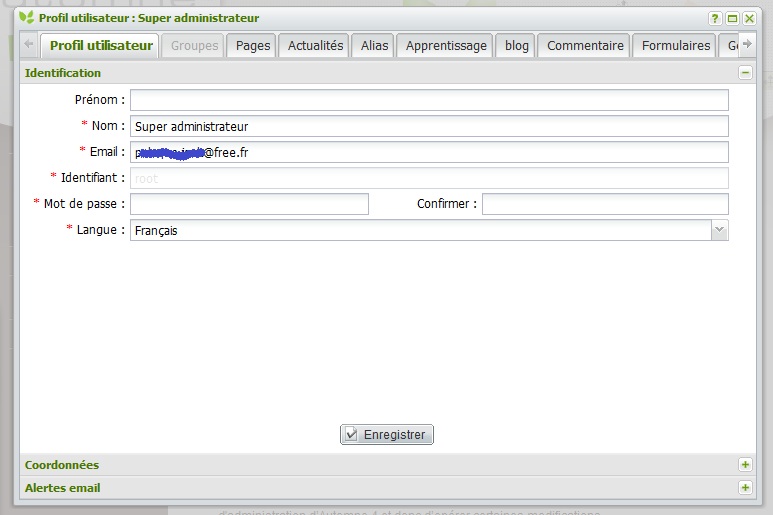Click the Enregistrer button
Image resolution: width=773 pixels, height=515 pixels.
[x=387, y=435]
